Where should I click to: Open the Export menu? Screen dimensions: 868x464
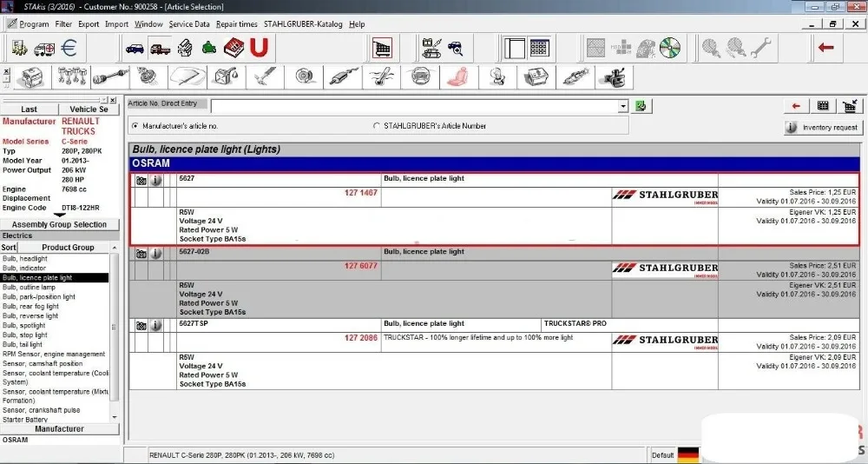[89, 24]
